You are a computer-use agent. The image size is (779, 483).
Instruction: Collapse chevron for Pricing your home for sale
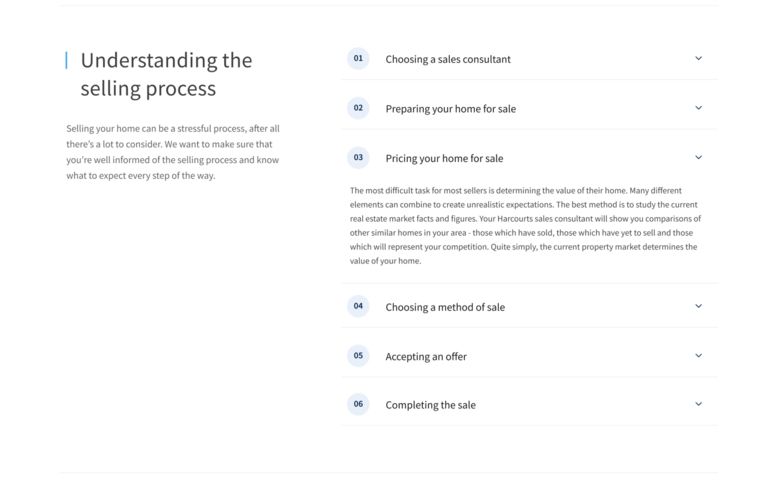pyautogui.click(x=698, y=158)
